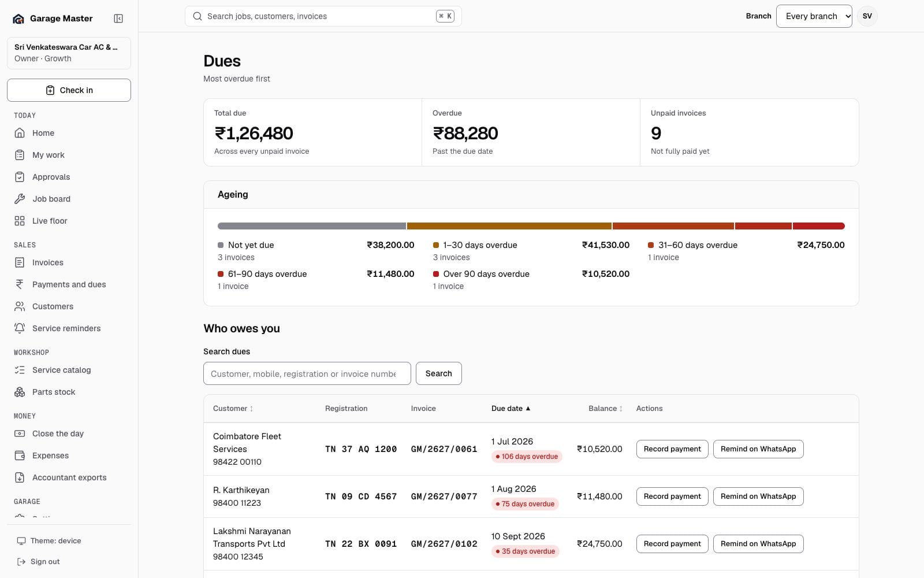Sort the table by Balance column
This screenshot has height=578, width=924.
click(x=605, y=409)
